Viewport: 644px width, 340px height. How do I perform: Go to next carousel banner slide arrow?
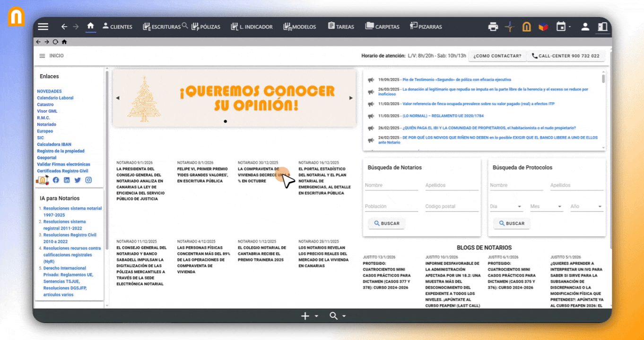click(351, 98)
